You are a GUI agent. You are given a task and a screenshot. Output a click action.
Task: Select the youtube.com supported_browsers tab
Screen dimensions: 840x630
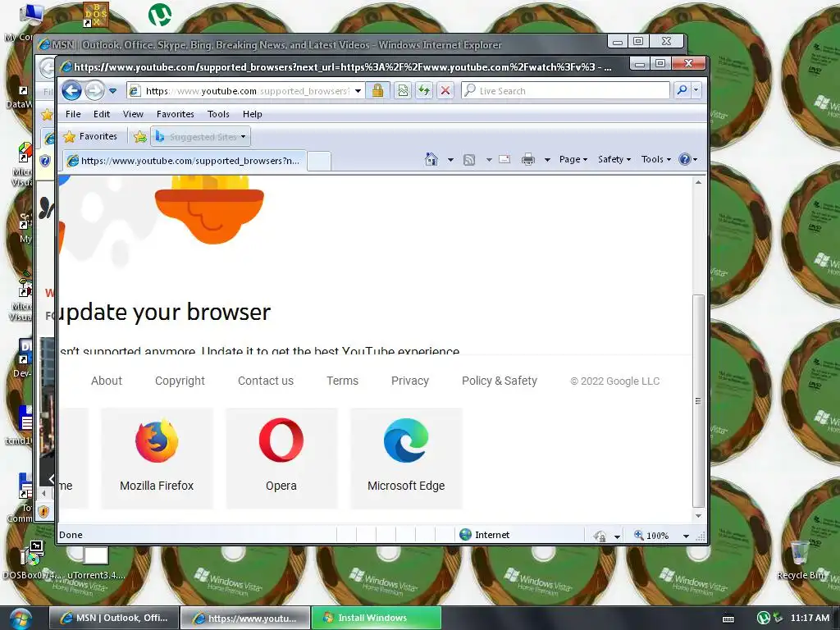(x=185, y=160)
